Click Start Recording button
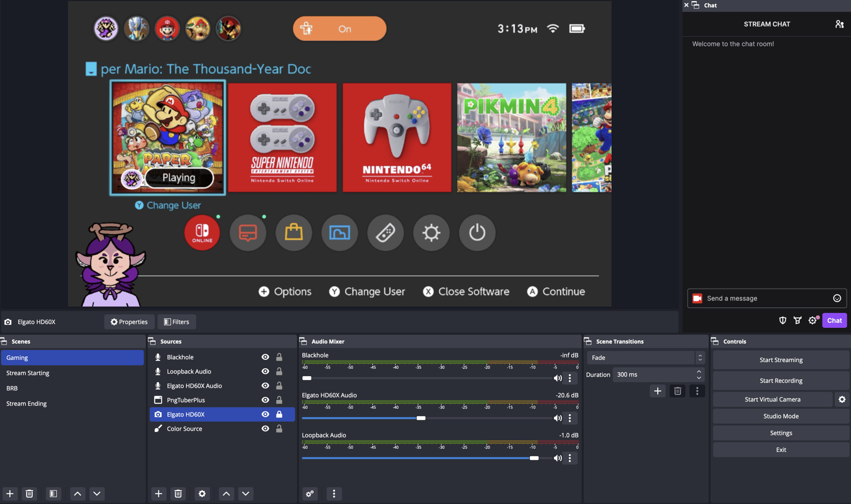 [x=781, y=380]
